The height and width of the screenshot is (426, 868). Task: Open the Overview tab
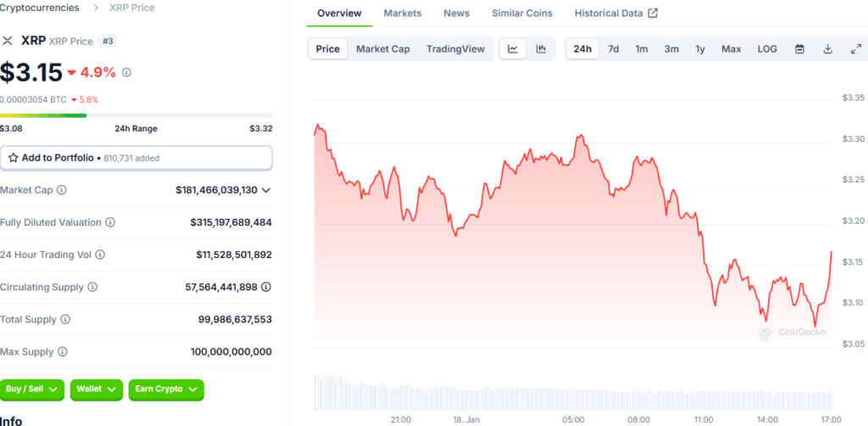pos(339,14)
